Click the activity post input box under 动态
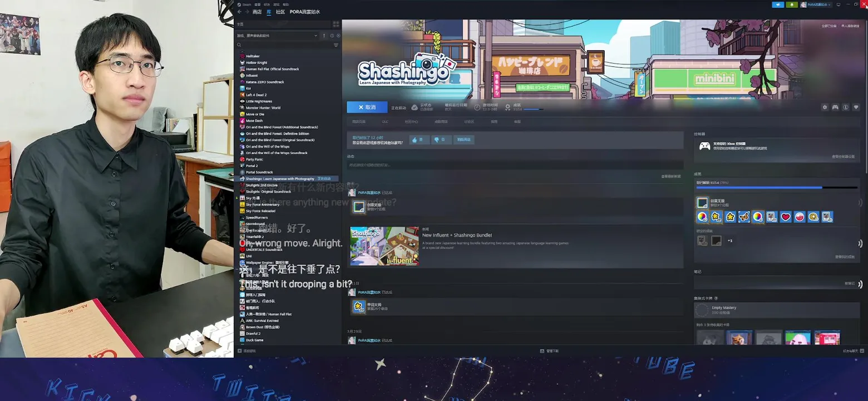 point(515,165)
